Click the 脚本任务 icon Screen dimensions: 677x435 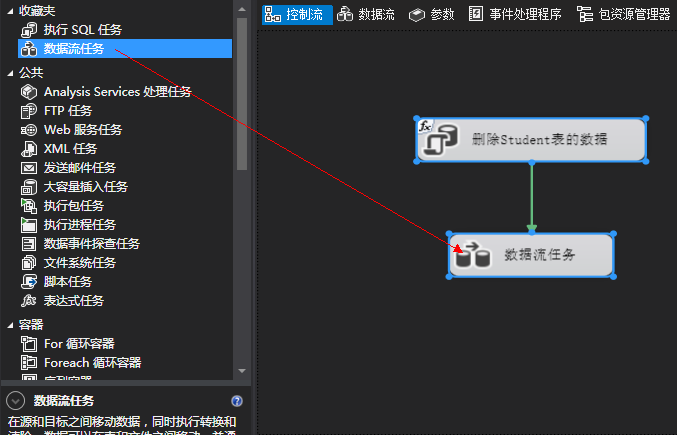29,282
